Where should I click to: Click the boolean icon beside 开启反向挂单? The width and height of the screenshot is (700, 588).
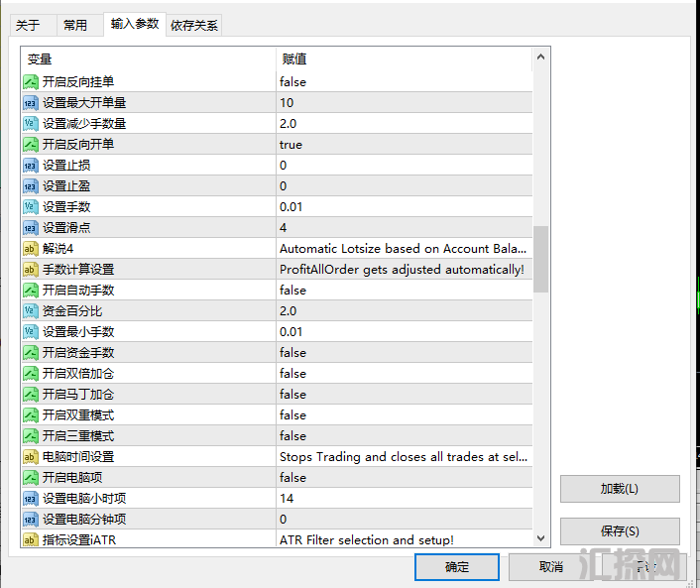pos(31,81)
